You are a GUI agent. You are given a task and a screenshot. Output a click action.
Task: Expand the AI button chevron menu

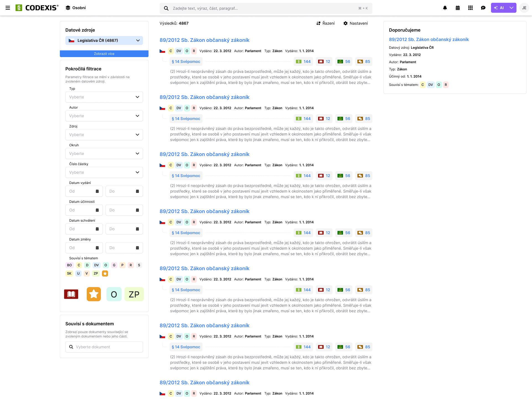point(511,8)
